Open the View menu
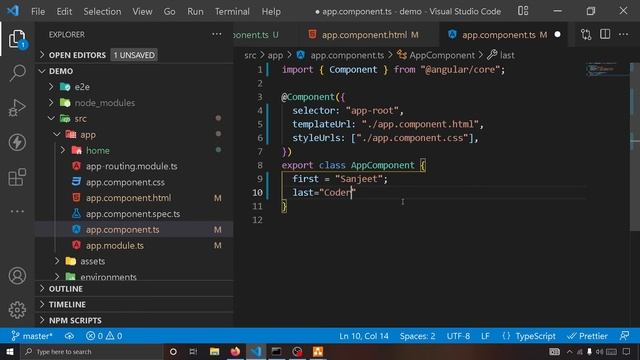Image resolution: width=640 pixels, height=360 pixels. (x=142, y=11)
